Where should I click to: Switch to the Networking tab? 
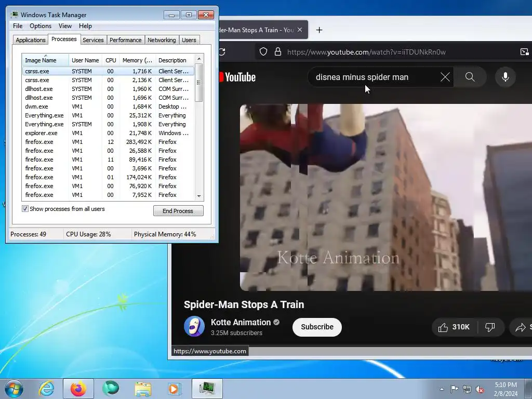(x=162, y=40)
